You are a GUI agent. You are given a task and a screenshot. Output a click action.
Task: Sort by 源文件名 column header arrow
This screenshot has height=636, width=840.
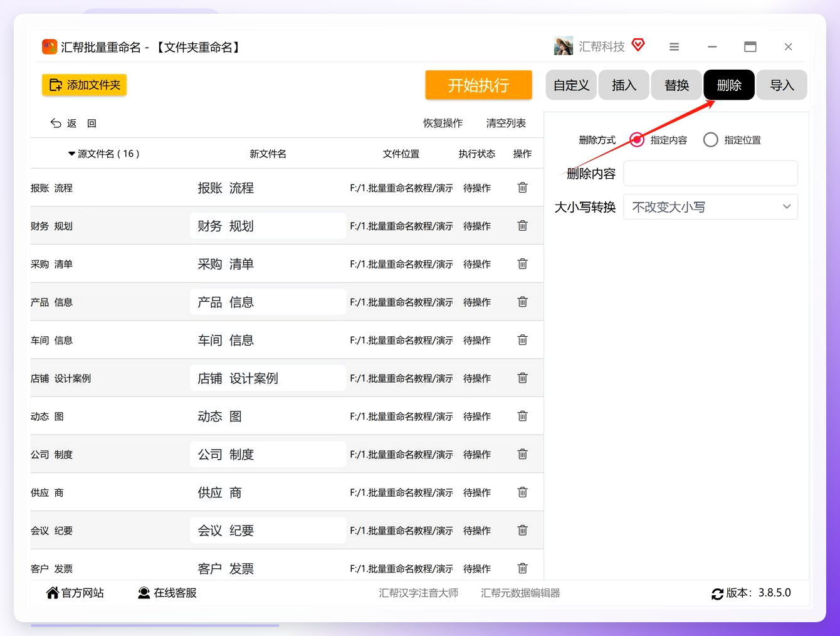[71, 154]
